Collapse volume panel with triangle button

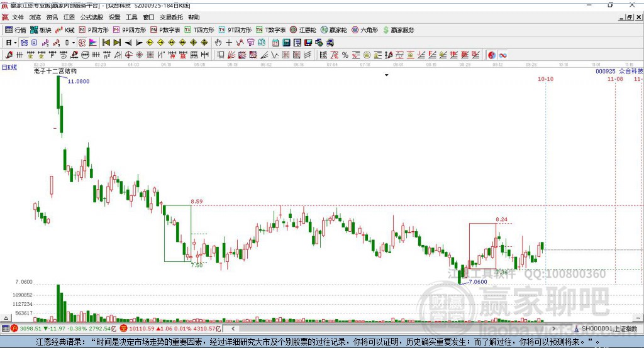pos(6,318)
